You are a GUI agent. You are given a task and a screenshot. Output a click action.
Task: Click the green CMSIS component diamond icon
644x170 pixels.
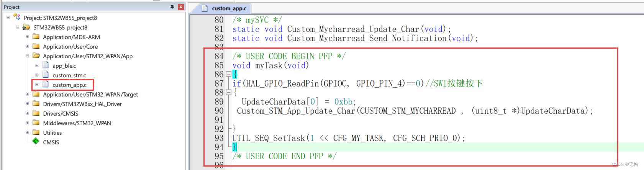click(x=36, y=141)
